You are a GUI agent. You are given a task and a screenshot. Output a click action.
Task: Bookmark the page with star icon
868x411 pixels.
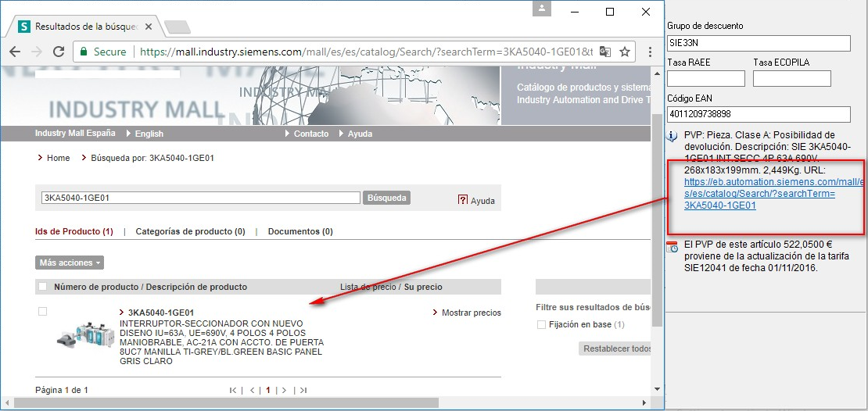point(625,52)
